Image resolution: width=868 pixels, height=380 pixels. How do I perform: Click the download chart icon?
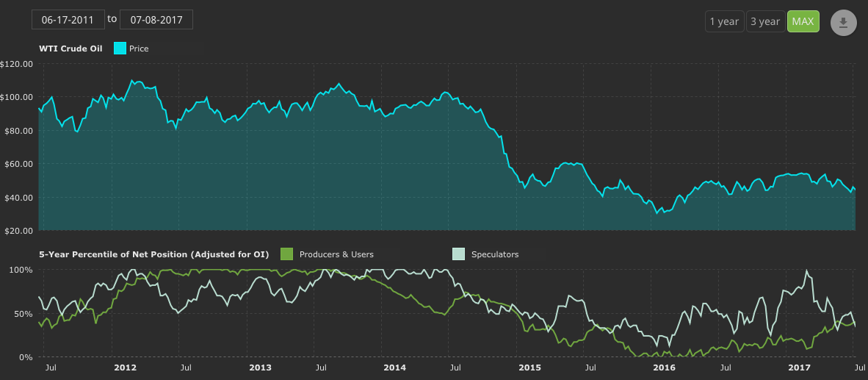tap(843, 22)
